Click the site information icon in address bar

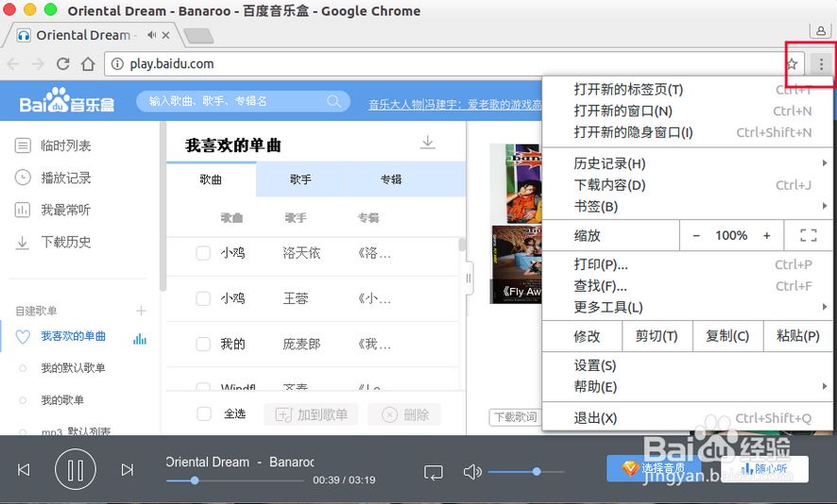pyautogui.click(x=117, y=64)
